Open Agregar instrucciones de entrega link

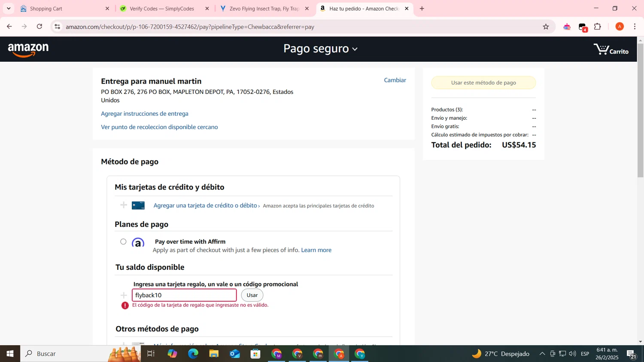145,114
